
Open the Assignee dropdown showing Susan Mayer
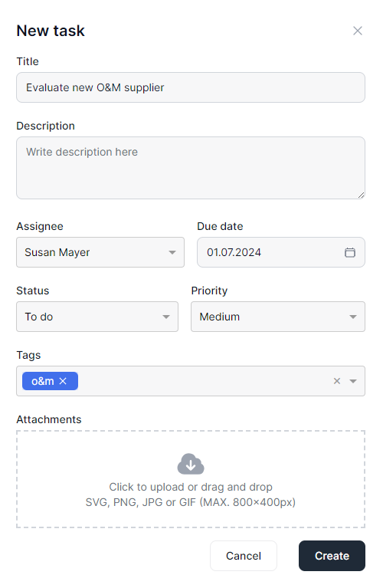pyautogui.click(x=100, y=252)
